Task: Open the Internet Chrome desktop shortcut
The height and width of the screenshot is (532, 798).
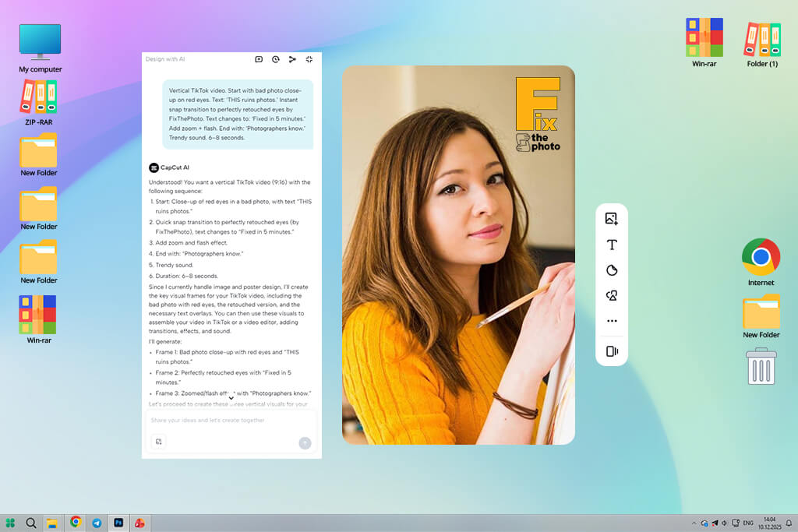Action: 761,262
